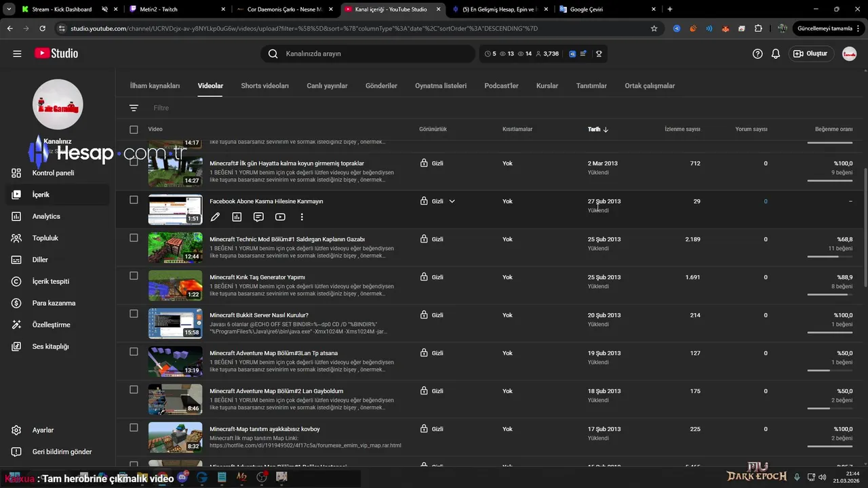
Task: Click the trophy icon in stats bar
Action: [x=599, y=54]
